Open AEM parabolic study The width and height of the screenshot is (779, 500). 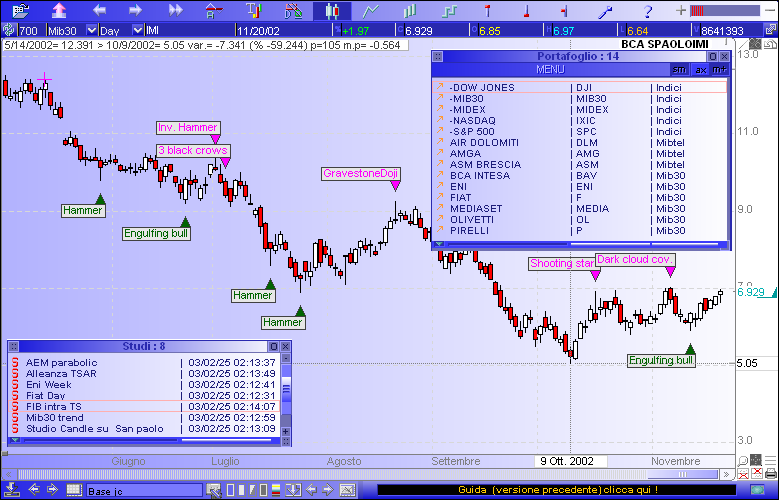[144, 362]
